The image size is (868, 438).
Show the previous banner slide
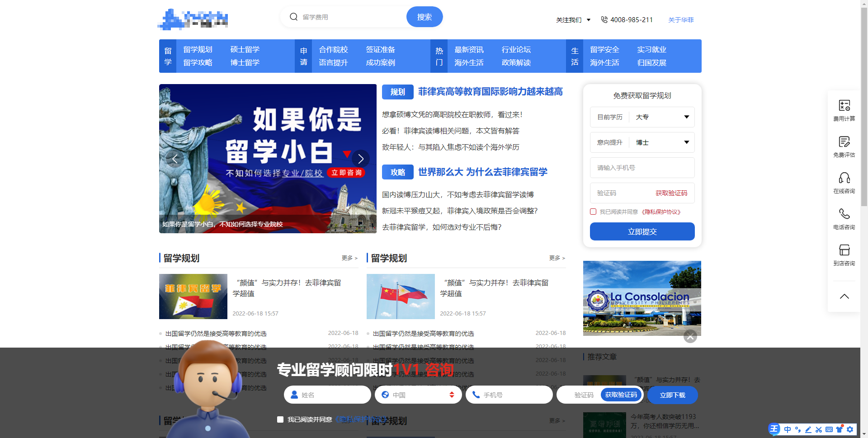175,159
